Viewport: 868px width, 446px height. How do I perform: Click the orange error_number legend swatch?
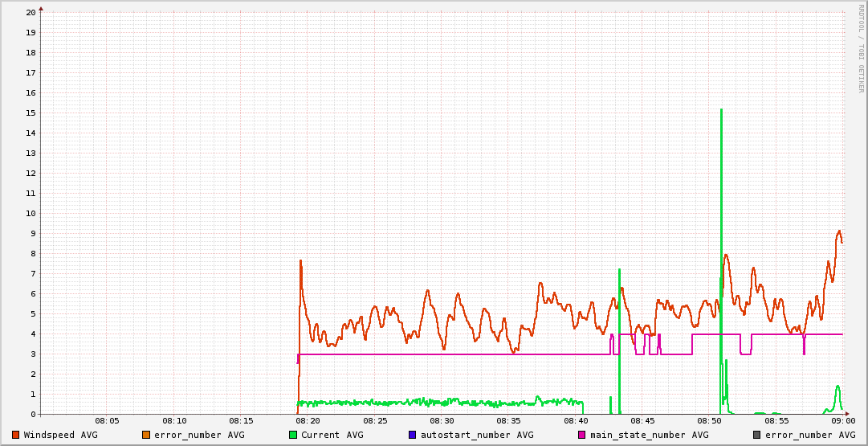click(145, 435)
